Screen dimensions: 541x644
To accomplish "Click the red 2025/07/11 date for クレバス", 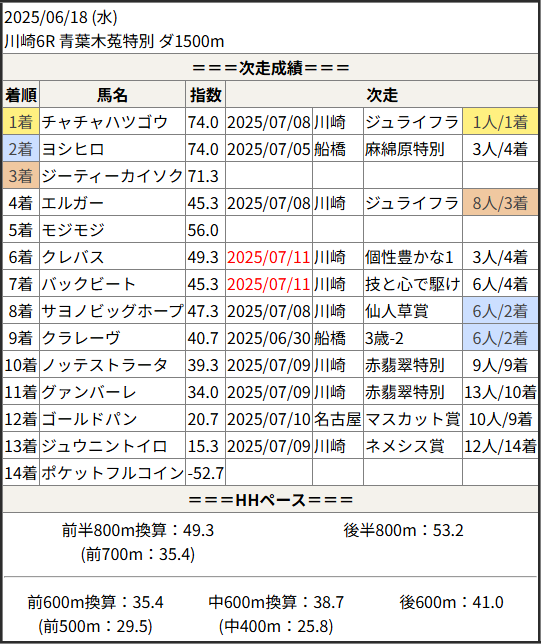I will click(269, 257).
